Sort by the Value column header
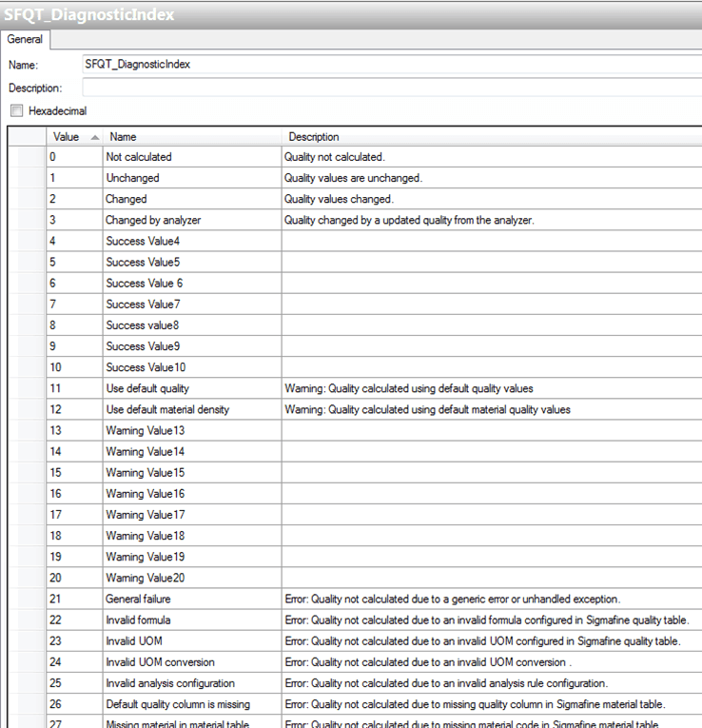This screenshot has height=728, width=702. pos(67,137)
